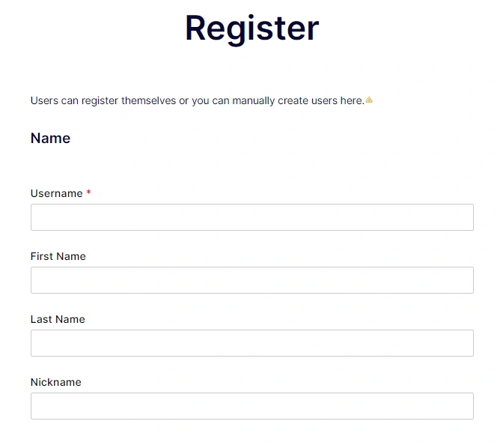The height and width of the screenshot is (448, 500).
Task: Click "Users can register themselves" description text
Action: (x=103, y=100)
